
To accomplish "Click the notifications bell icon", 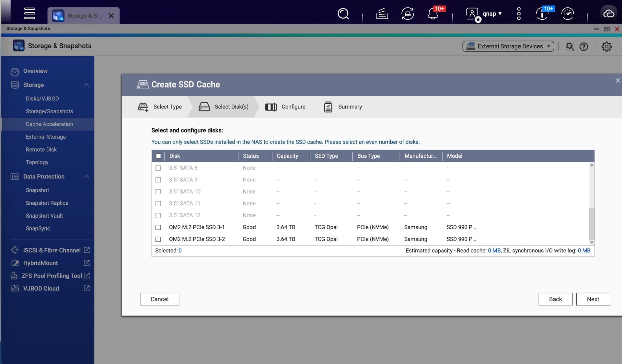I will pos(433,14).
